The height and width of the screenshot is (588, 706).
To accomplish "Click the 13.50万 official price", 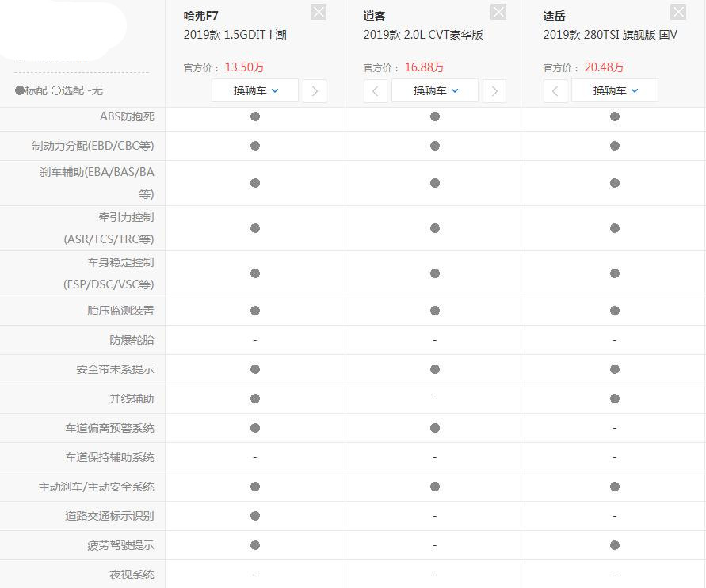I will 245,67.
